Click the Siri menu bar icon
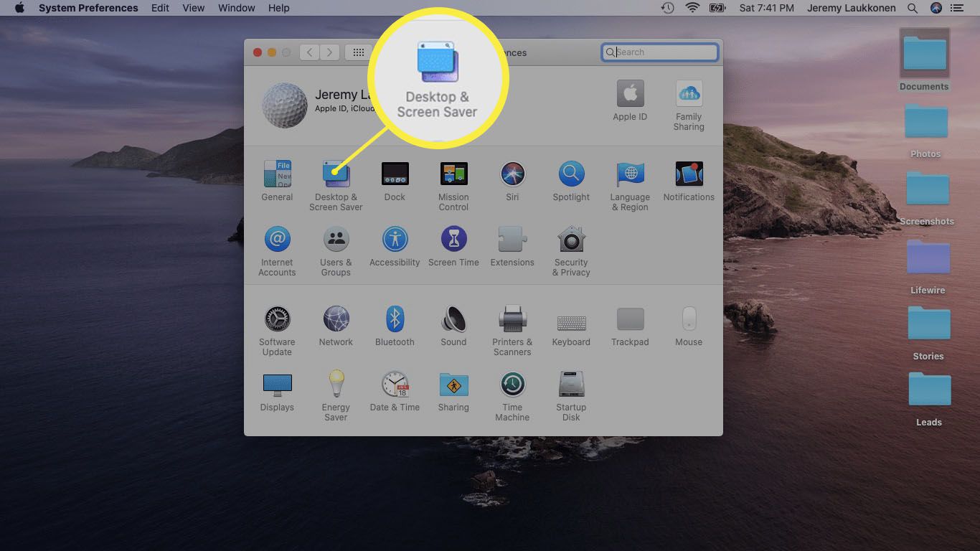This screenshot has width=980, height=551. click(x=936, y=8)
